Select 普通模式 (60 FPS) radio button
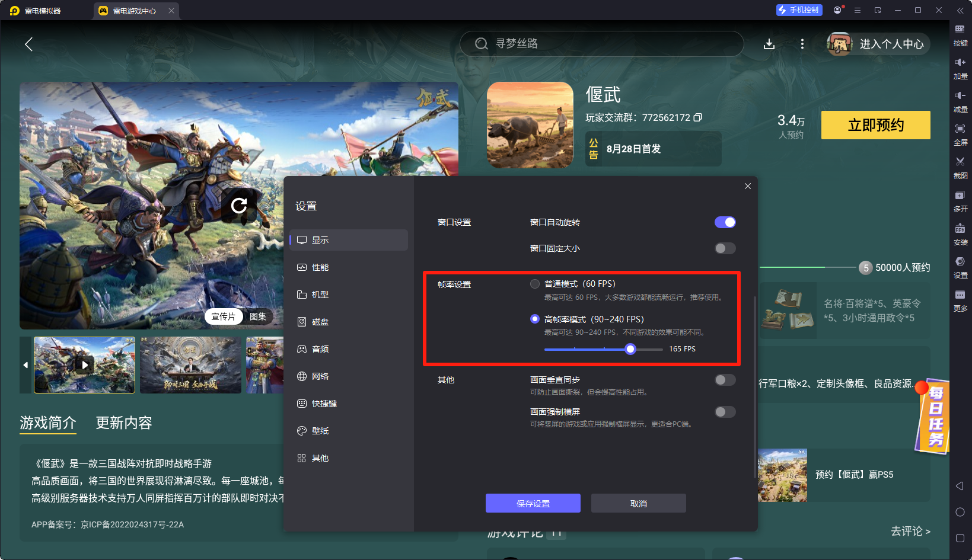The width and height of the screenshot is (972, 560). point(535,284)
